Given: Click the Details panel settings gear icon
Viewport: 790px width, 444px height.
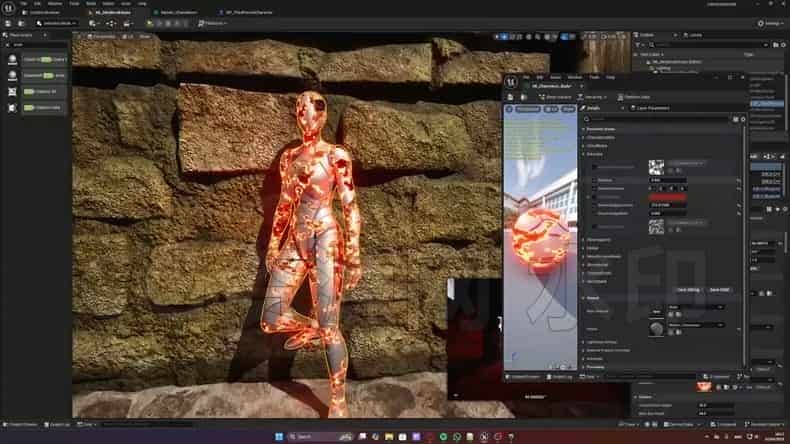Looking at the screenshot, I should pyautogui.click(x=743, y=119).
